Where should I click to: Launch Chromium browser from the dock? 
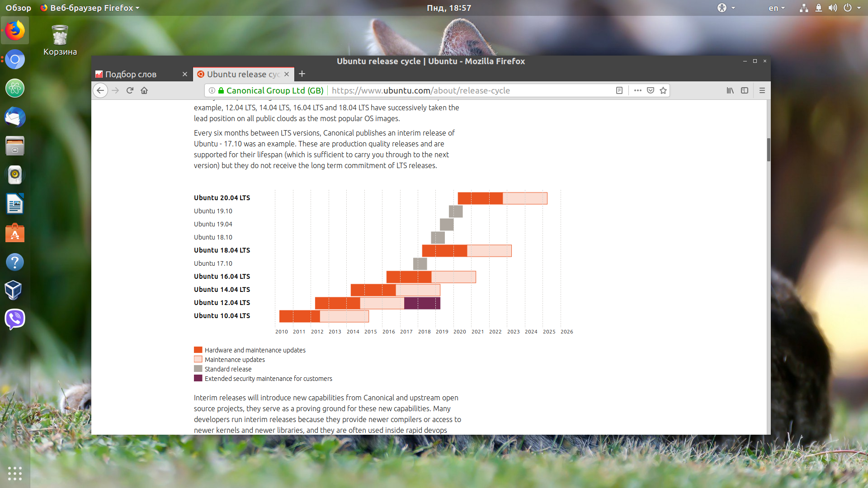point(15,59)
